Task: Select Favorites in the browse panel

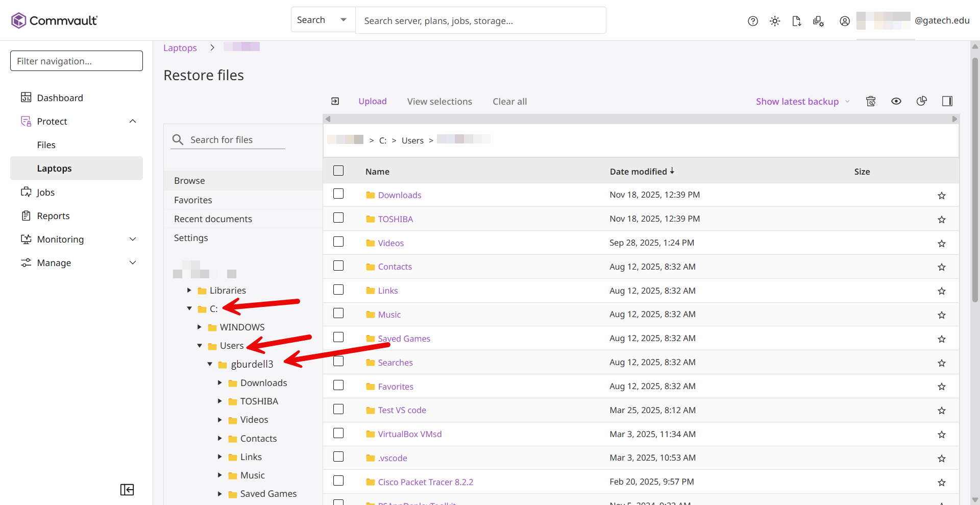Action: point(193,200)
